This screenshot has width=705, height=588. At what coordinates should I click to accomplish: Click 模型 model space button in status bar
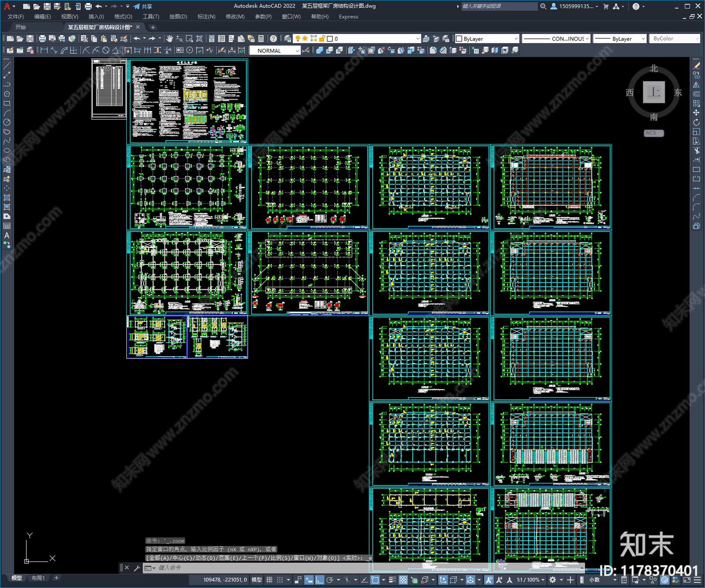click(256, 580)
